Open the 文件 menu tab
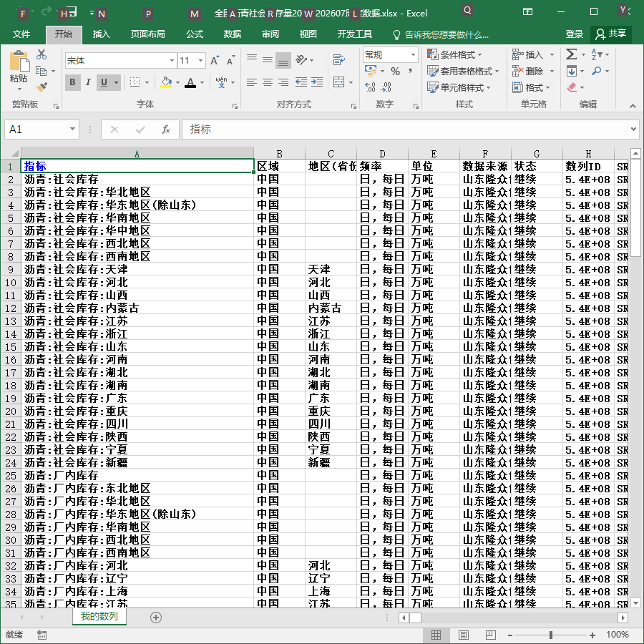This screenshot has width=644, height=644. pos(21,34)
